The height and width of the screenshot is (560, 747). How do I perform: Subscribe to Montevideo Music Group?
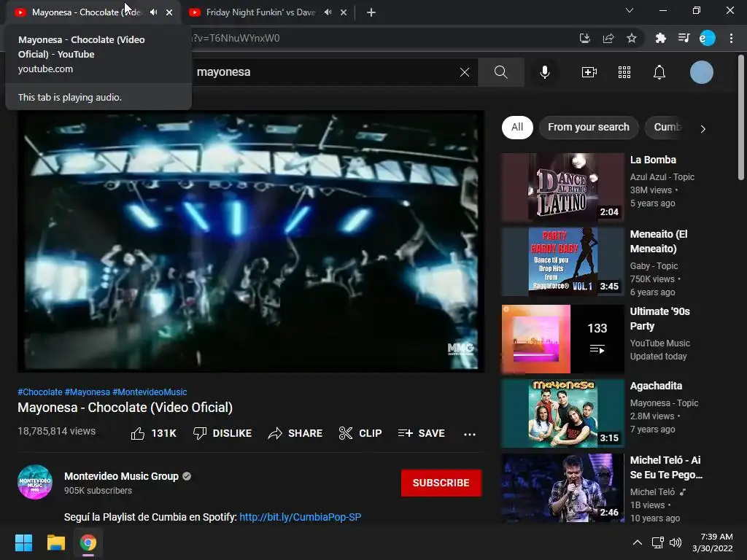coord(441,483)
